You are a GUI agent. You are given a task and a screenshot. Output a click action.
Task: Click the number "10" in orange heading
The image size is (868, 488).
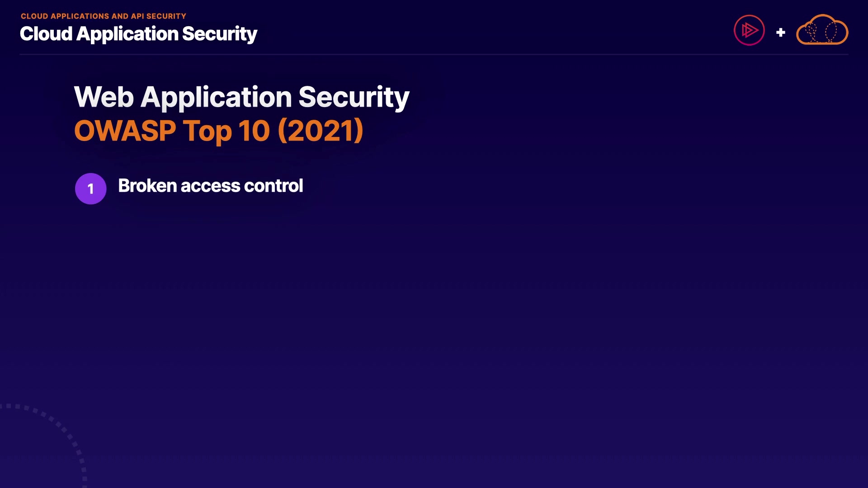coord(254,131)
